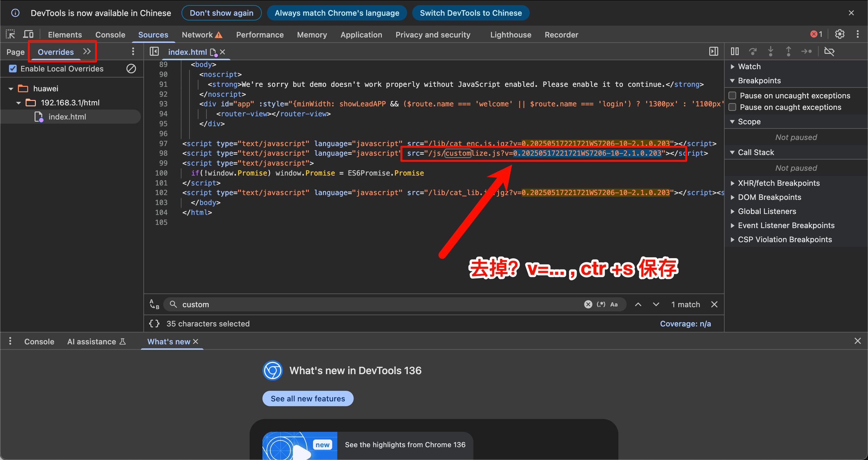This screenshot has height=460, width=868.
Task: Enable regular expression search
Action: 601,304
